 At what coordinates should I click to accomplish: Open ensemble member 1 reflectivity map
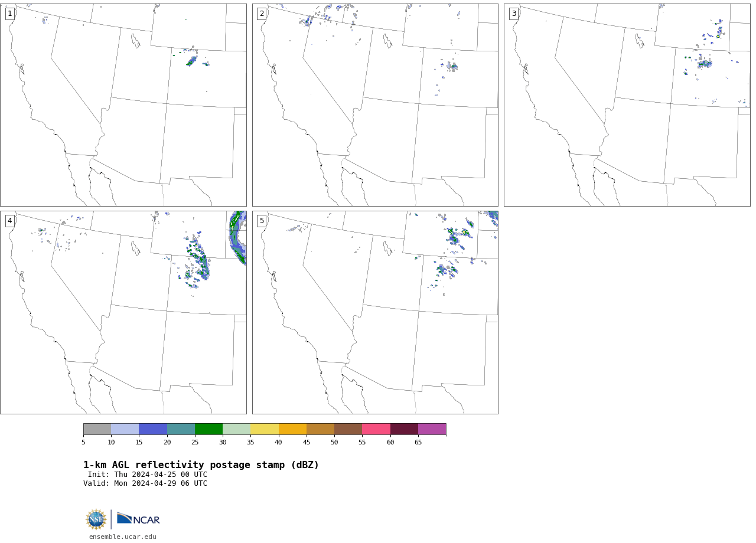(123, 105)
